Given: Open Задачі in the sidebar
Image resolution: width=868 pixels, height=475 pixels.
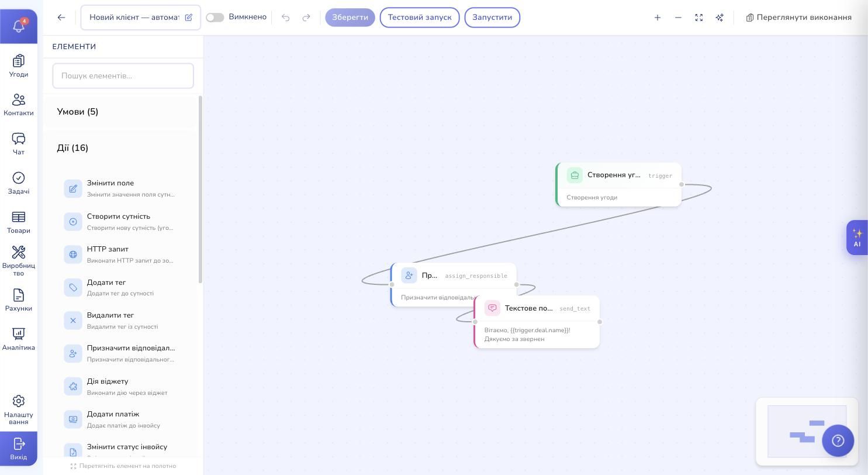Looking at the screenshot, I should click(x=19, y=183).
